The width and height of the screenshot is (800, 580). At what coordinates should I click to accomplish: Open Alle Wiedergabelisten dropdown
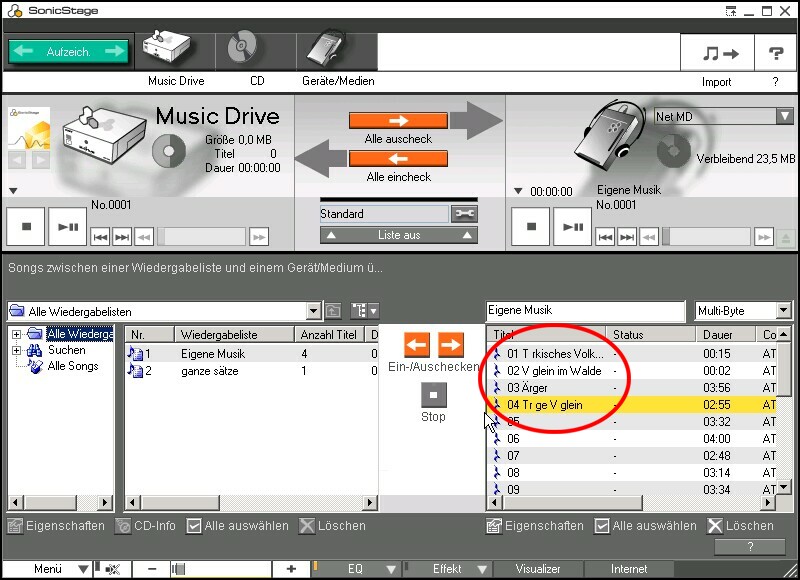tap(313, 311)
